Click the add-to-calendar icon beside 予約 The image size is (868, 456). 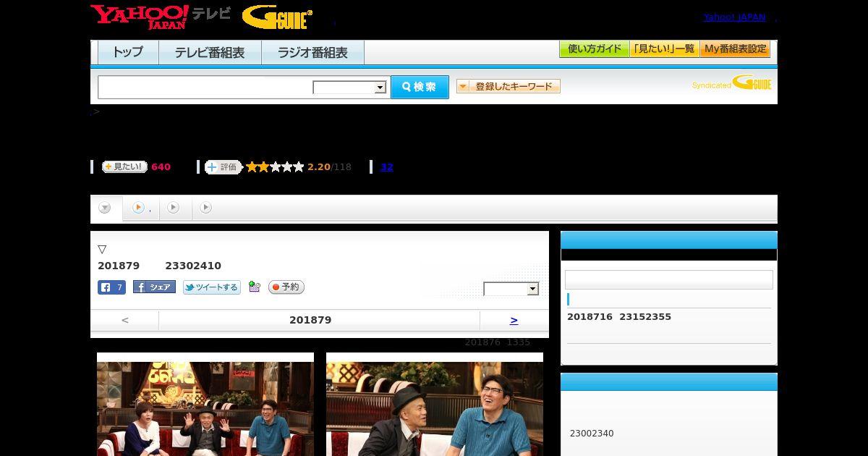[x=254, y=287]
